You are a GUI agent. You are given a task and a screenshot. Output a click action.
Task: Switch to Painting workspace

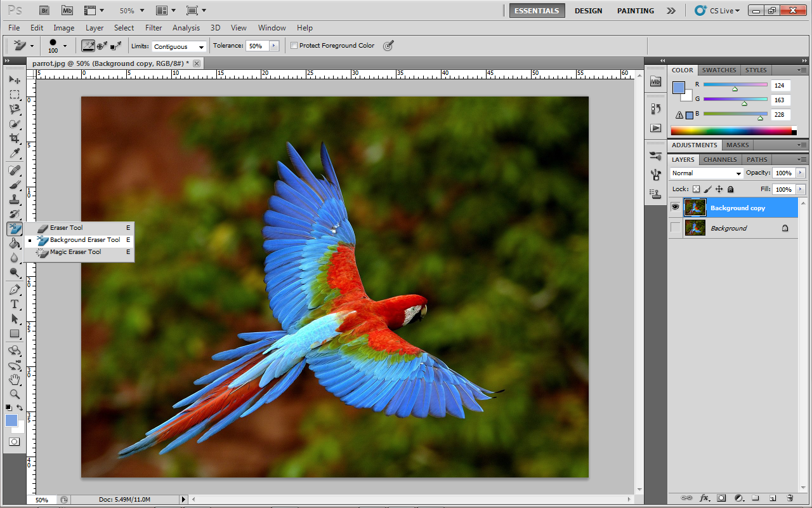(x=635, y=11)
